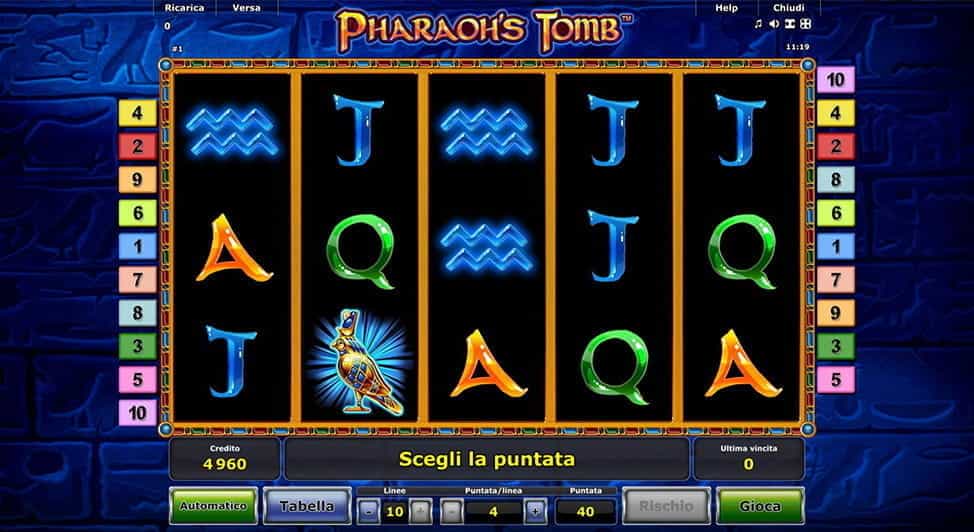This screenshot has height=532, width=974.
Task: Click Chiudi to close the game
Action: tap(789, 8)
